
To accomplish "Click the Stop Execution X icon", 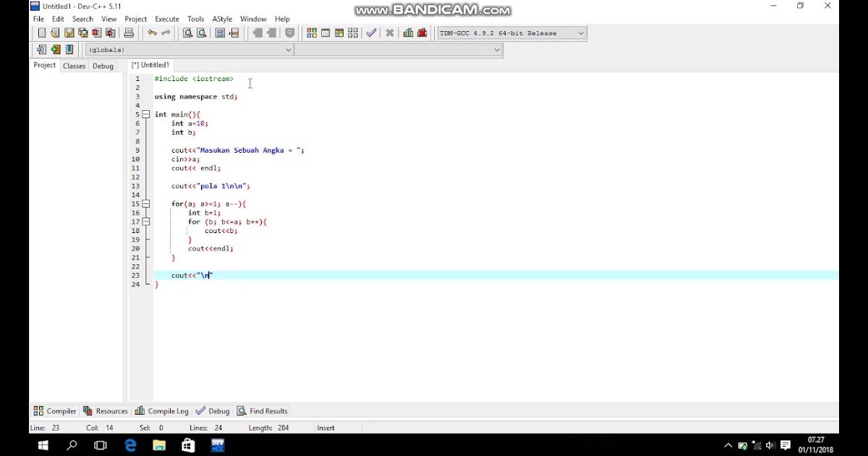I will coord(390,33).
